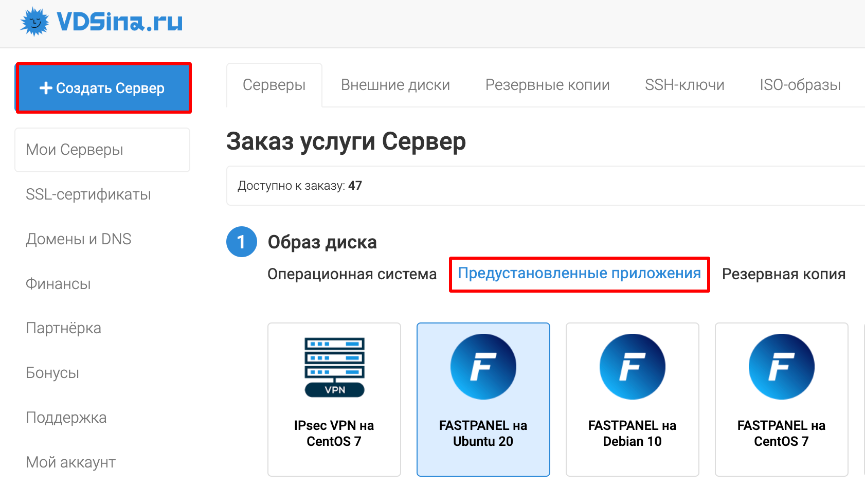Image resolution: width=865 pixels, height=504 pixels.
Task: Switch to Резервные копии tab
Action: click(x=548, y=85)
